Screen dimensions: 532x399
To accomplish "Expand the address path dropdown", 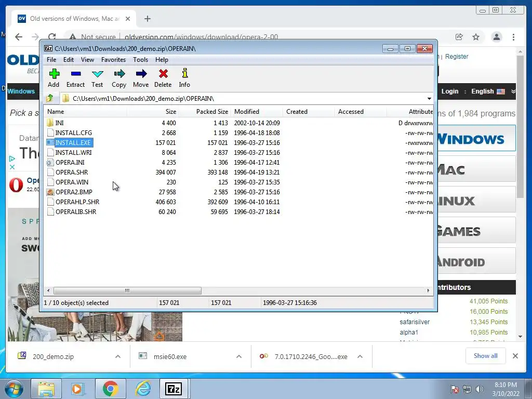I will click(429, 99).
